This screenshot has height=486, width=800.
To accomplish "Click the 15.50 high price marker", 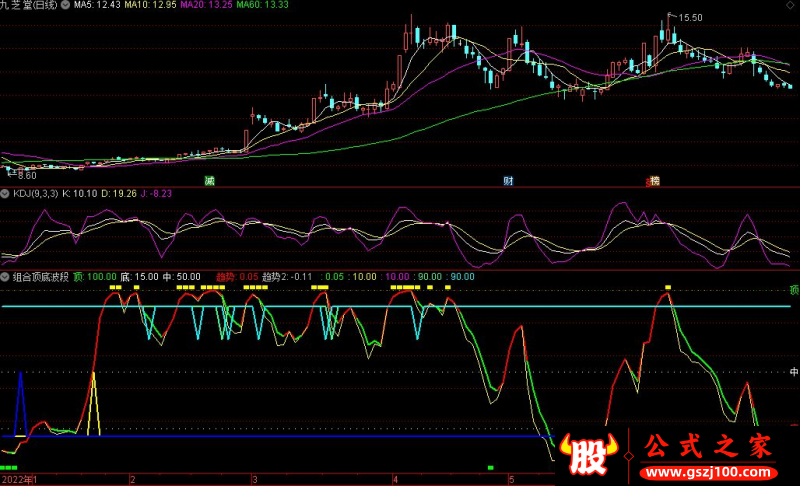I will point(690,18).
